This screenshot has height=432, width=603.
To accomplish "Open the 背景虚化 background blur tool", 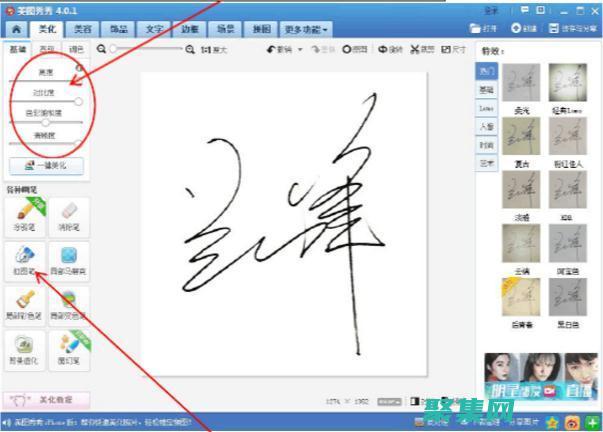I will coord(24,347).
